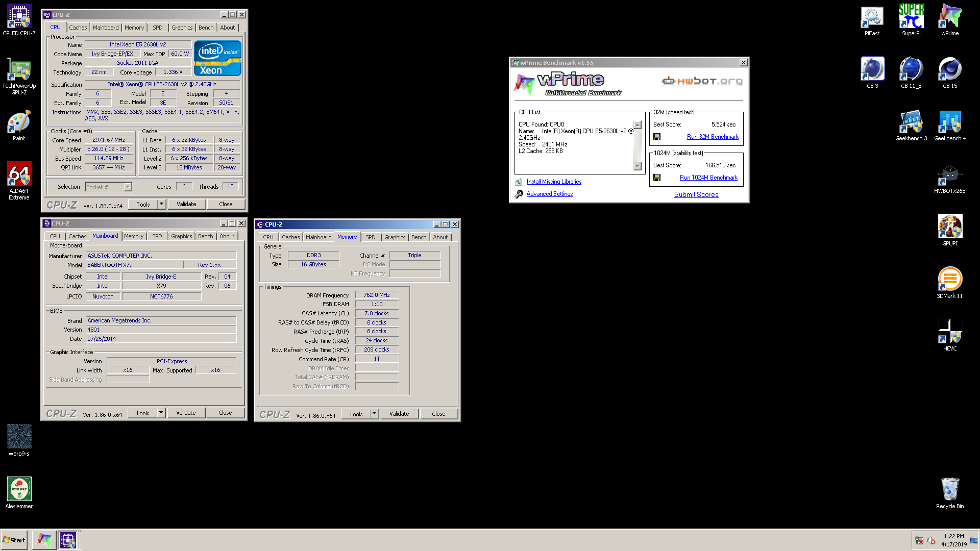Viewport: 980px width, 551px height.
Task: Open the Start menu
Action: 14,540
